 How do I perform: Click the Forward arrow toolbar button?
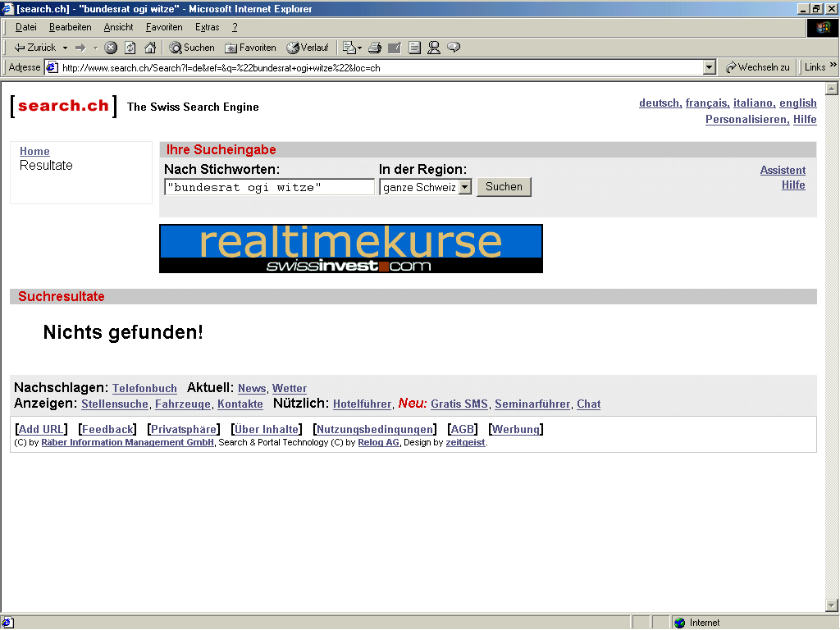tap(80, 48)
